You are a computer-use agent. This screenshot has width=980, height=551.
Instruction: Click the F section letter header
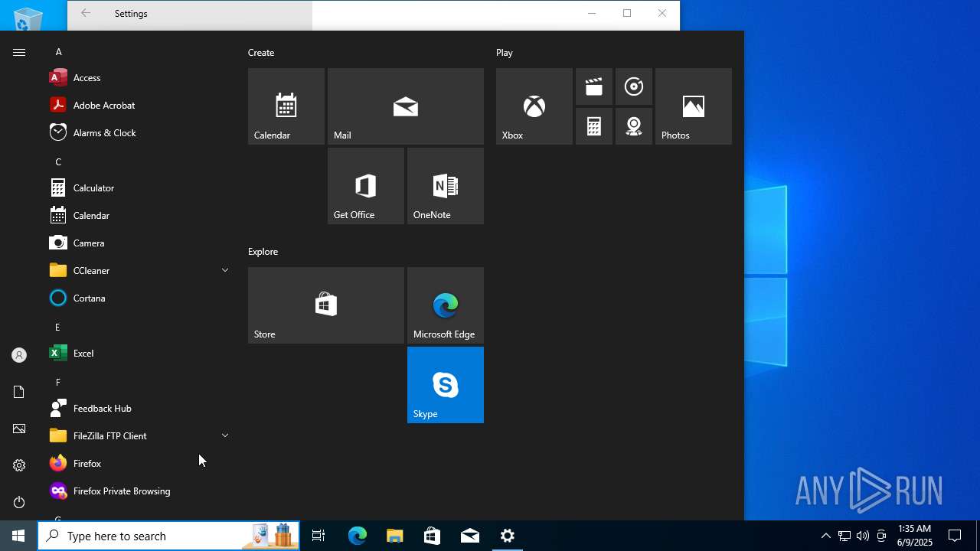point(57,382)
